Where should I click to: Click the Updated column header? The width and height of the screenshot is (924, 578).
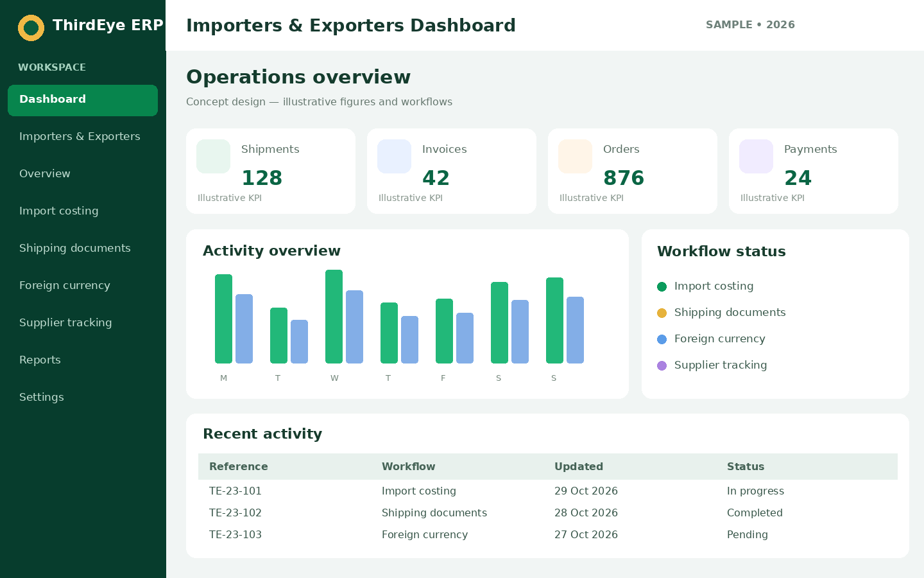click(x=579, y=467)
